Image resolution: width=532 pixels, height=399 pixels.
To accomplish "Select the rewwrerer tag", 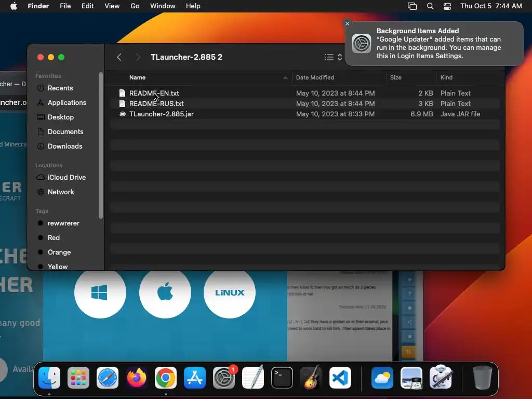I will tap(63, 223).
